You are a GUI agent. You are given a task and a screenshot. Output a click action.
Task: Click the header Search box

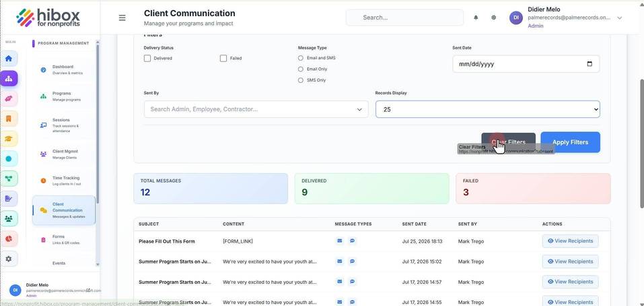[404, 18]
